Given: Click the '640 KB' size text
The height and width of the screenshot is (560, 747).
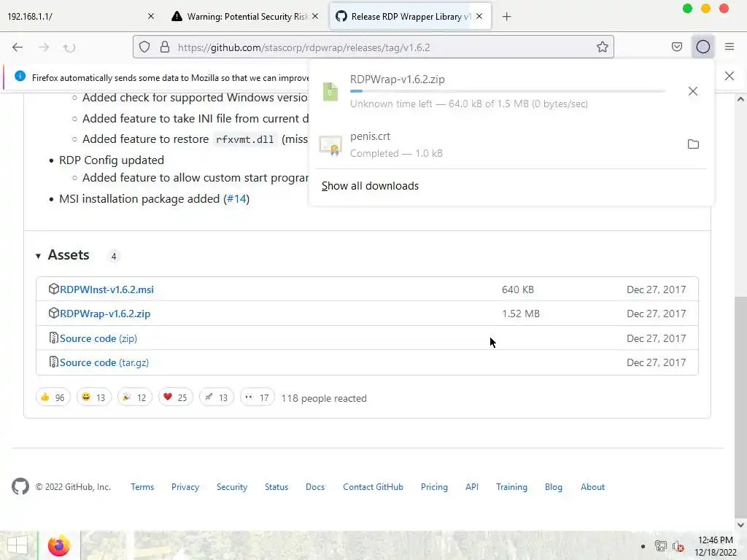Looking at the screenshot, I should (x=518, y=289).
